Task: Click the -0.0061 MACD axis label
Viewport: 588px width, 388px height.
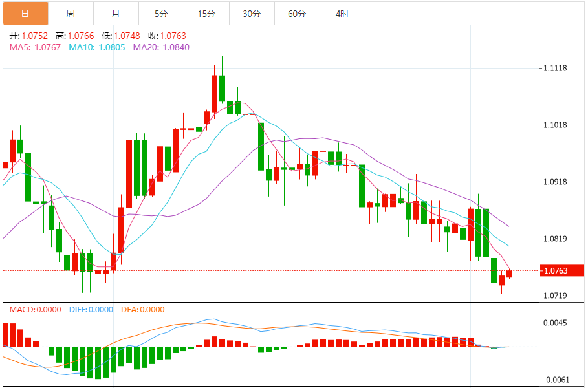Action: click(x=556, y=380)
